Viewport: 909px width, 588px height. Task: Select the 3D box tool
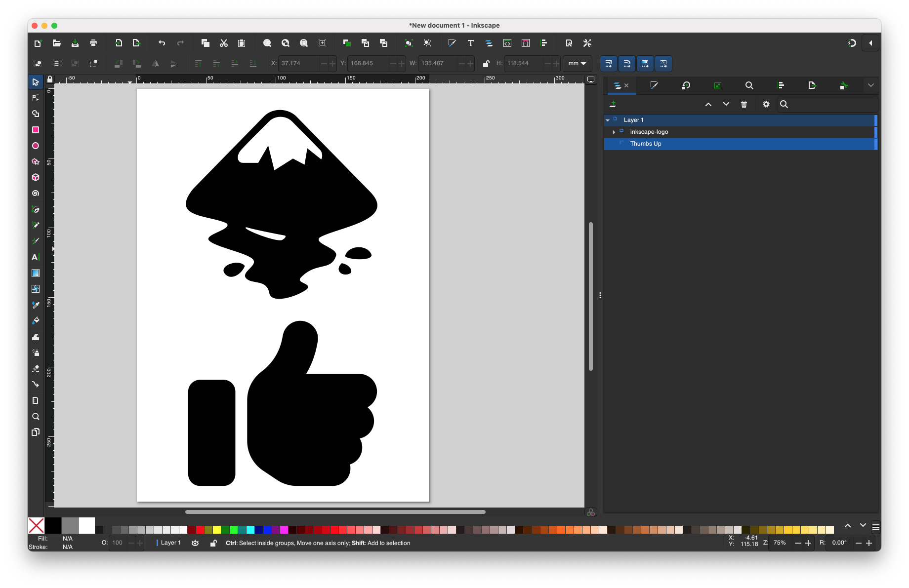[x=36, y=177]
